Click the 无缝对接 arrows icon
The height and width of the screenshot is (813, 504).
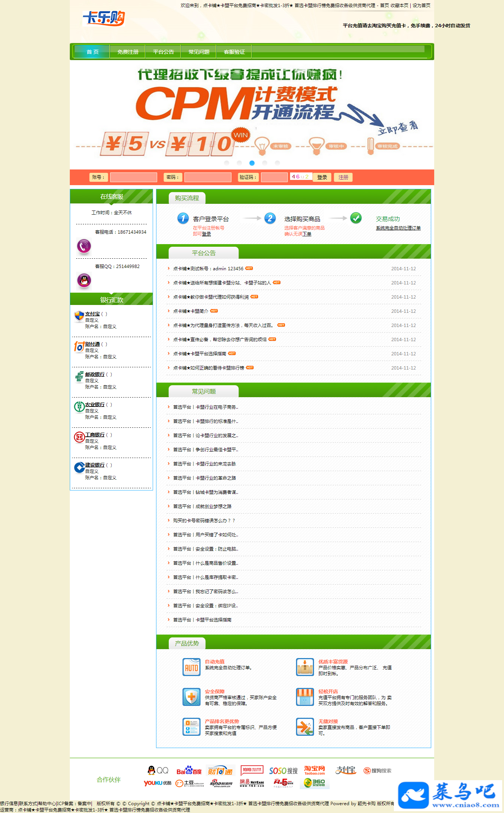coord(305,727)
